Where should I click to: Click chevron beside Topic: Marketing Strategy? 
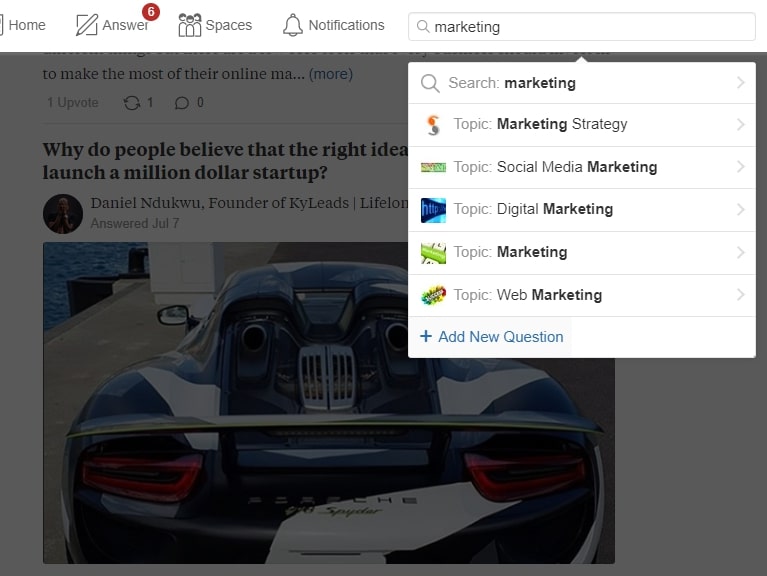click(x=740, y=125)
